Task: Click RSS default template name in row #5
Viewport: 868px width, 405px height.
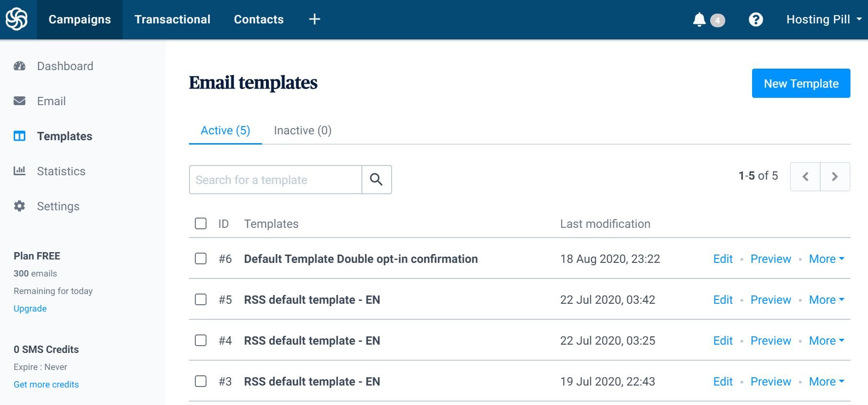Action: click(x=312, y=300)
